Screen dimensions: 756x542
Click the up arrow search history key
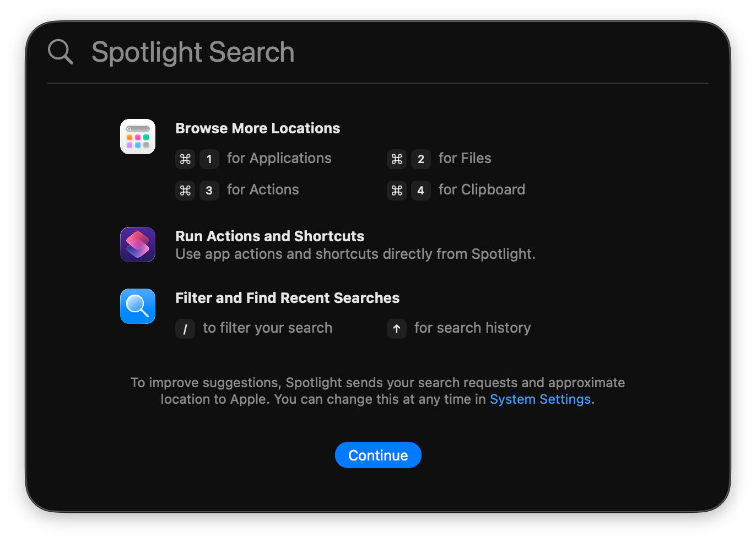coord(397,329)
